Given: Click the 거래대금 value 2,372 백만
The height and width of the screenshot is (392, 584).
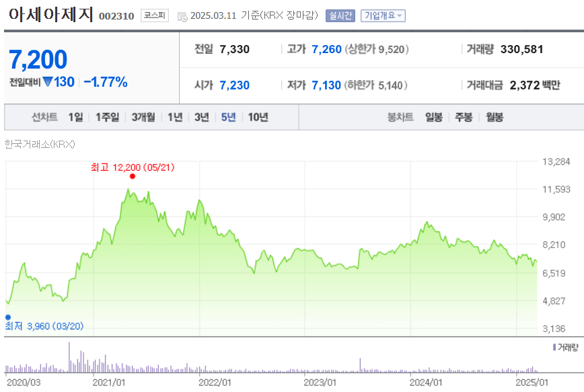Looking at the screenshot, I should [535, 85].
